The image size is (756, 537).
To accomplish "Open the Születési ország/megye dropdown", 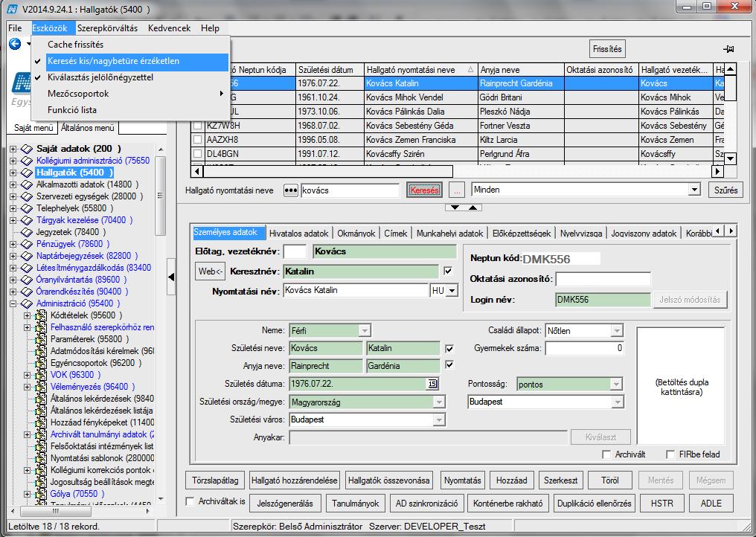I will (x=439, y=402).
